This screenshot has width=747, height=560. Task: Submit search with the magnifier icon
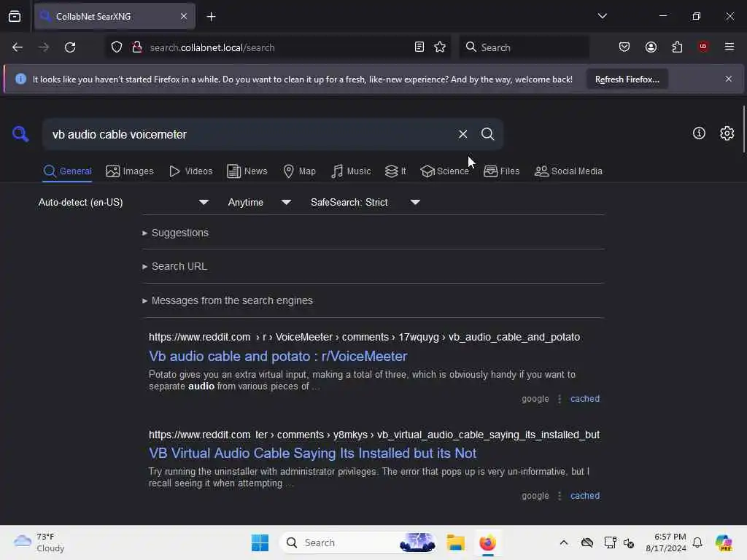pyautogui.click(x=487, y=134)
